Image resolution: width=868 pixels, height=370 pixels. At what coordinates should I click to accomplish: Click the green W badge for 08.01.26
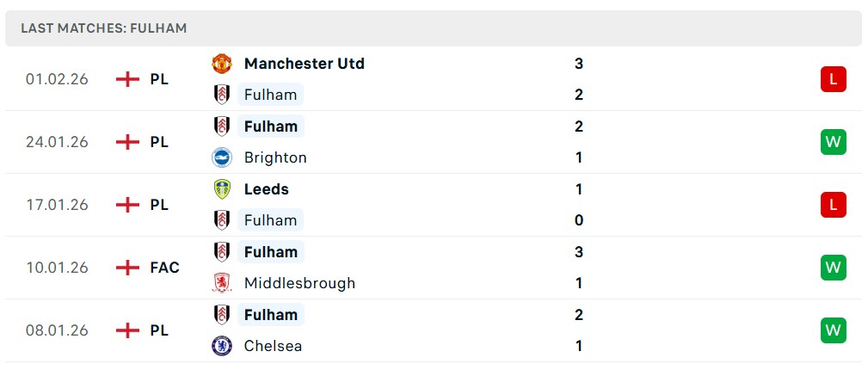(x=833, y=330)
